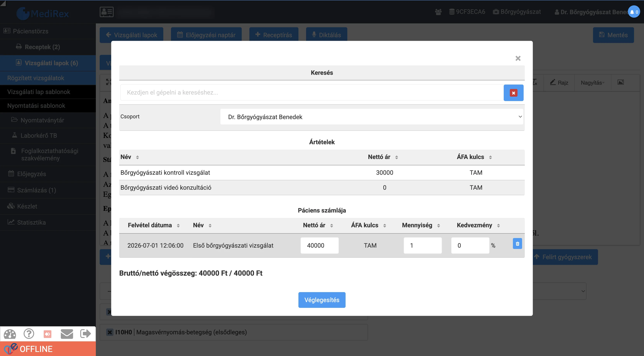Clear search with red X button
The height and width of the screenshot is (356, 644).
point(513,93)
